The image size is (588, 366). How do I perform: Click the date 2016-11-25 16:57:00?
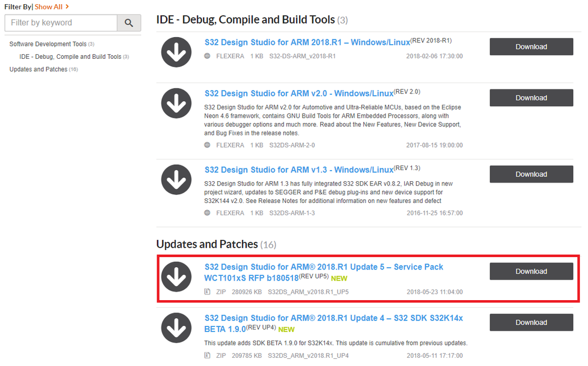point(434,213)
